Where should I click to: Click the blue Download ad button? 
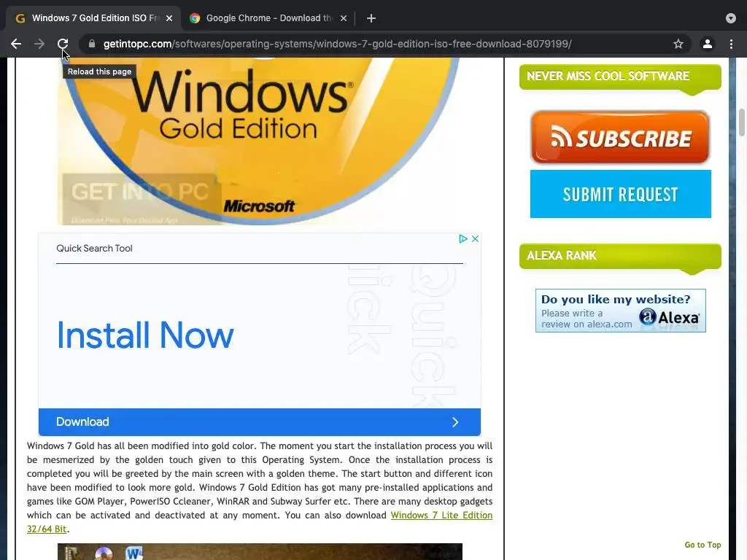260,422
